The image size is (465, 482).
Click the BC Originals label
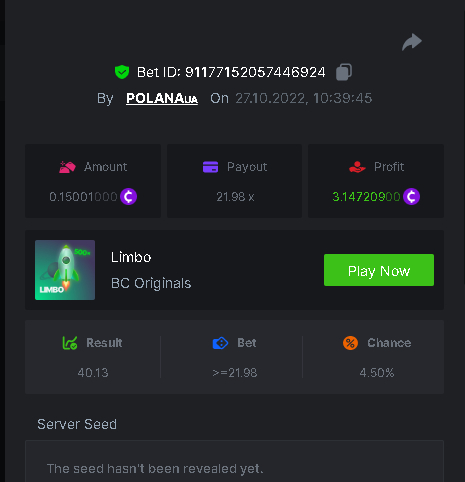coord(151,283)
